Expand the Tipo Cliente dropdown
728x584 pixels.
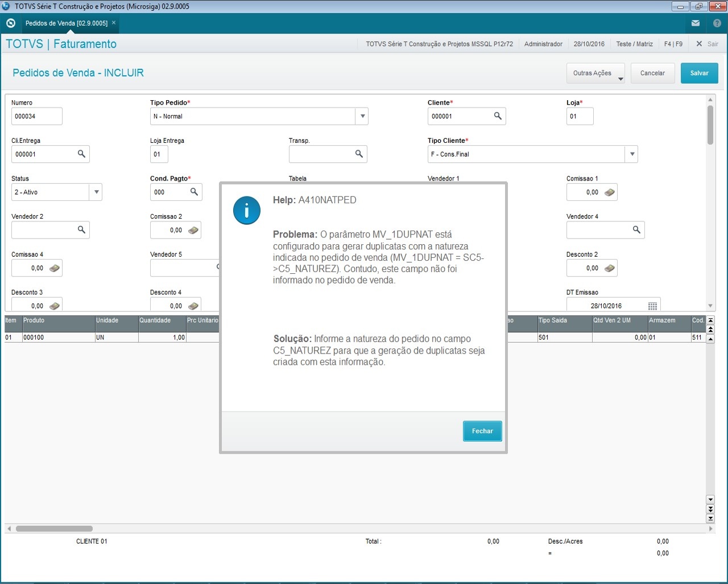point(632,154)
